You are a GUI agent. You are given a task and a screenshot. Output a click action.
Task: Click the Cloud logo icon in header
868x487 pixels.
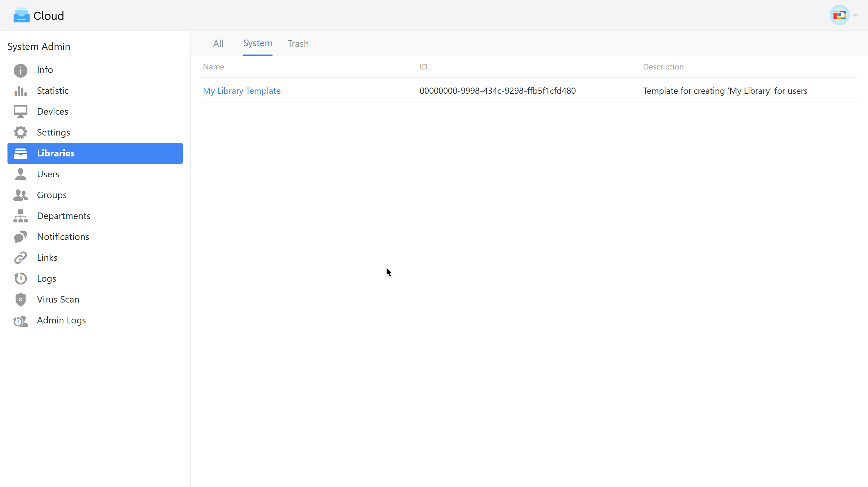(x=22, y=15)
